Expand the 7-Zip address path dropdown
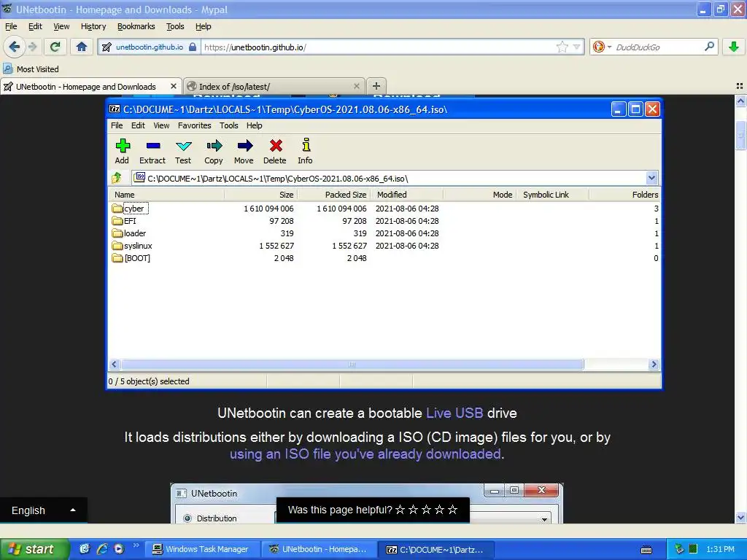 tap(651, 178)
